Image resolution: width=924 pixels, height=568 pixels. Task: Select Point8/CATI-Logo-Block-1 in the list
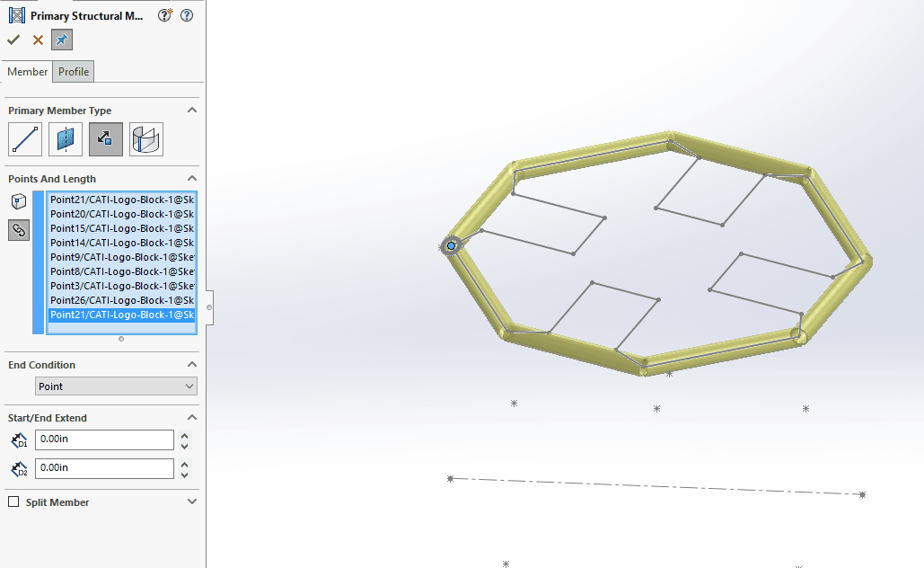[122, 271]
